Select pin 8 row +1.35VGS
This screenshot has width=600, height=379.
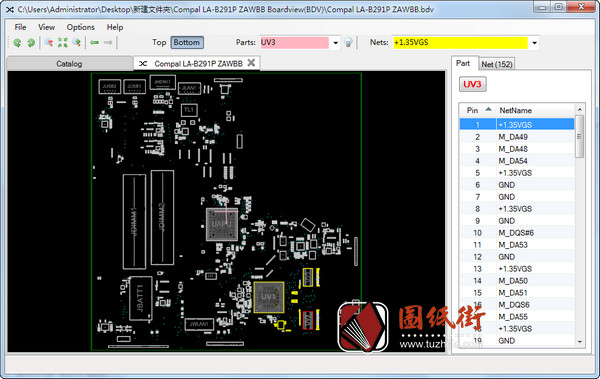click(517, 209)
